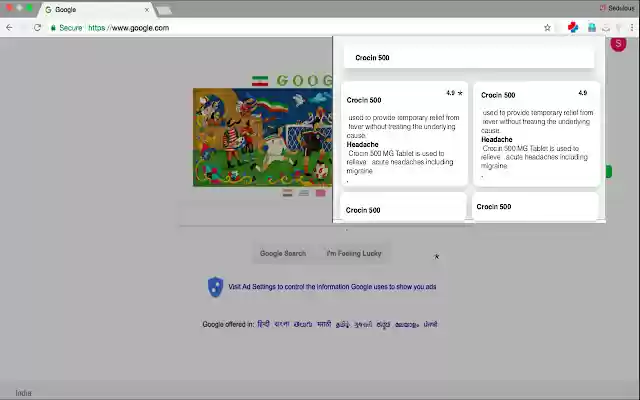Open the red and blue cross extension
The width and height of the screenshot is (640, 400).
(573, 27)
